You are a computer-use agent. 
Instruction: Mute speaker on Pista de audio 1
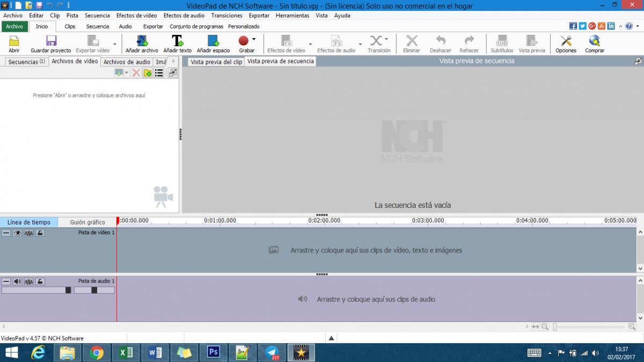click(x=17, y=281)
